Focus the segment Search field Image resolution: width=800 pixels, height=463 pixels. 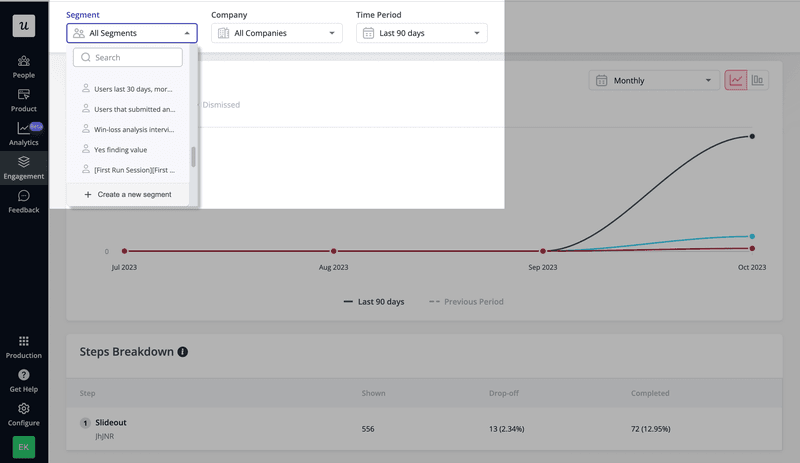[128, 57]
